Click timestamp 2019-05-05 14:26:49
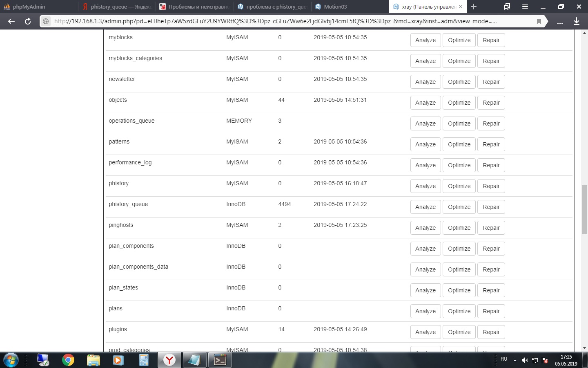This screenshot has height=368, width=588. pos(340,329)
